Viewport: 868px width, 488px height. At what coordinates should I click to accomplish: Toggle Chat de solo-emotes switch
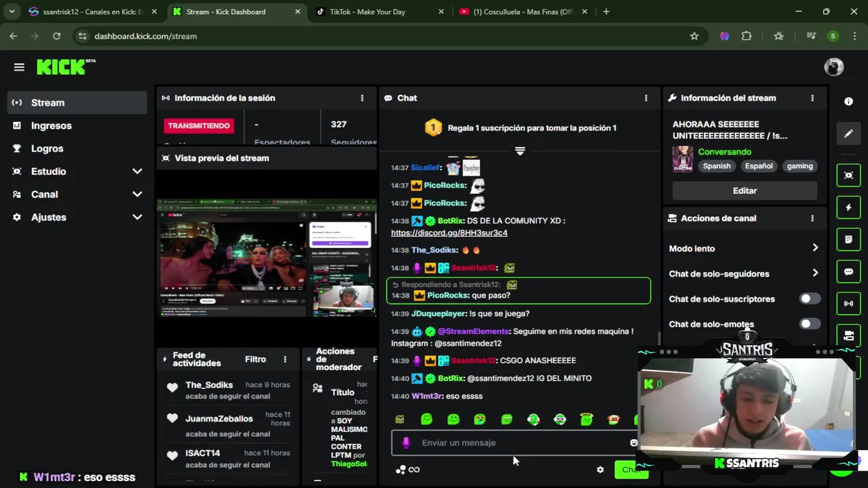click(809, 324)
